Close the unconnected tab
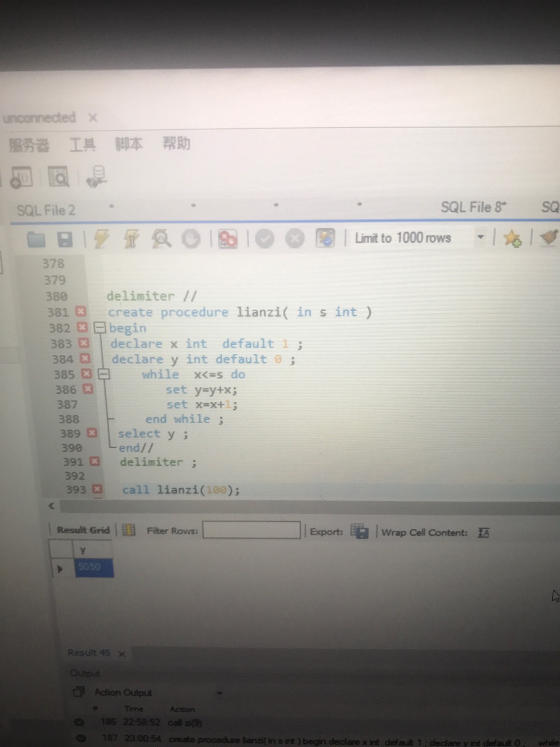This screenshot has width=560, height=747. tap(93, 118)
